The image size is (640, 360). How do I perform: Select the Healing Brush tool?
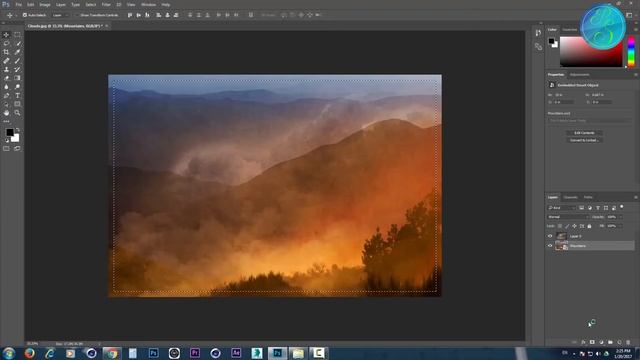point(6,60)
